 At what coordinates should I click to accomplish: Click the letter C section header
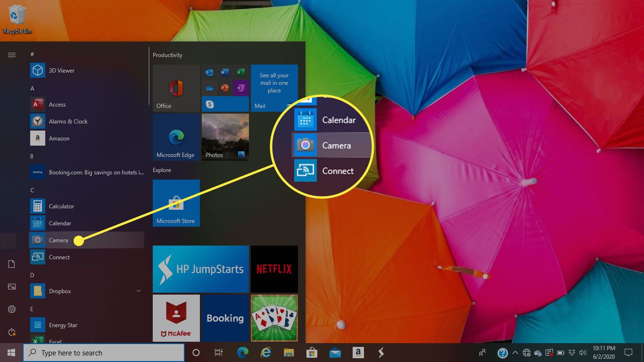pyautogui.click(x=33, y=190)
